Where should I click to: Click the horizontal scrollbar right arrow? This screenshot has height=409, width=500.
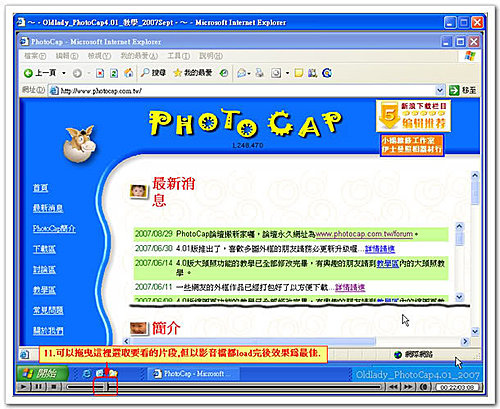[465, 341]
